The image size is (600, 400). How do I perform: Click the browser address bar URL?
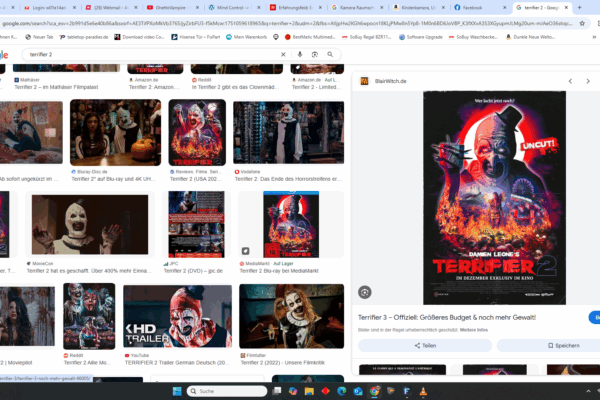pyautogui.click(x=287, y=23)
